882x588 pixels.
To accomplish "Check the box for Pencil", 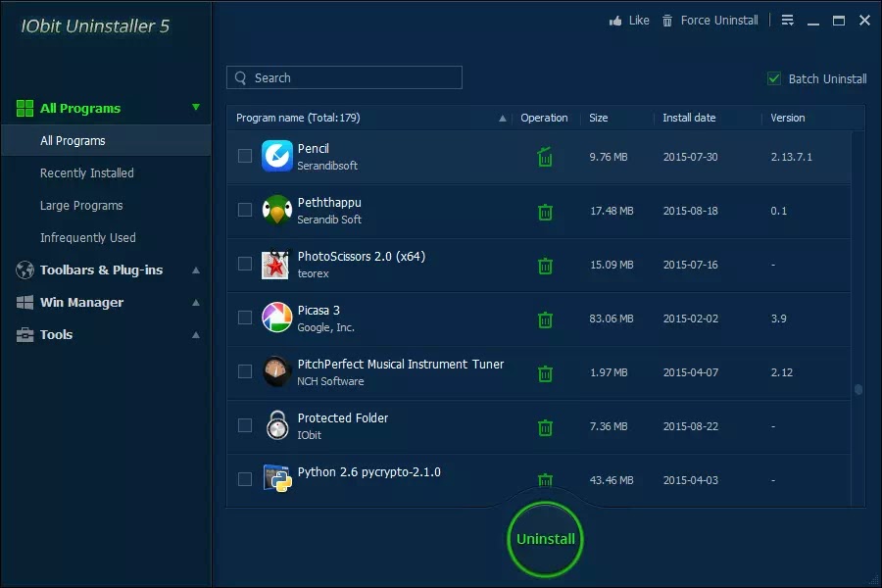I will pos(245,156).
